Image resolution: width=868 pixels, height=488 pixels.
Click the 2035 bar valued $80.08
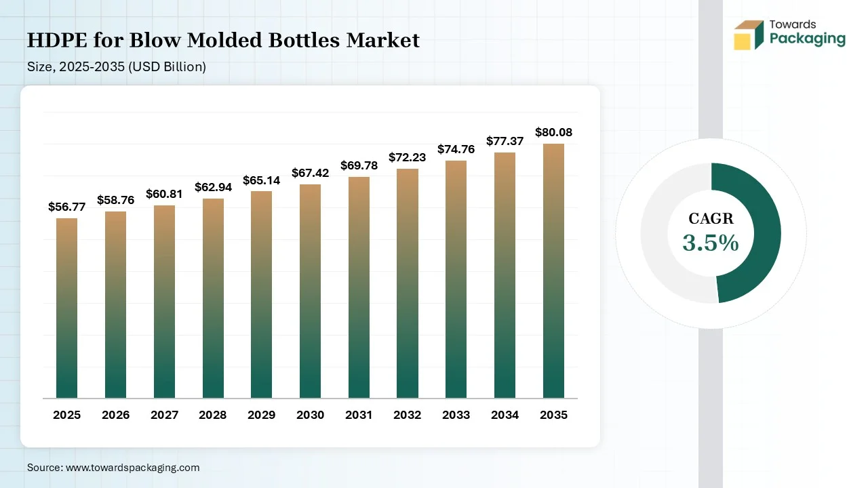click(553, 271)
